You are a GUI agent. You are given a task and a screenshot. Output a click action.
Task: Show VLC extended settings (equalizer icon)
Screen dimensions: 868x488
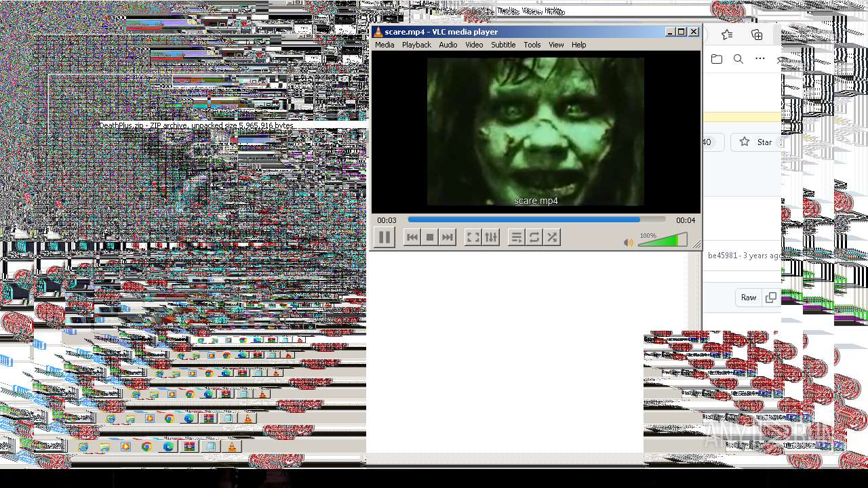(x=491, y=237)
